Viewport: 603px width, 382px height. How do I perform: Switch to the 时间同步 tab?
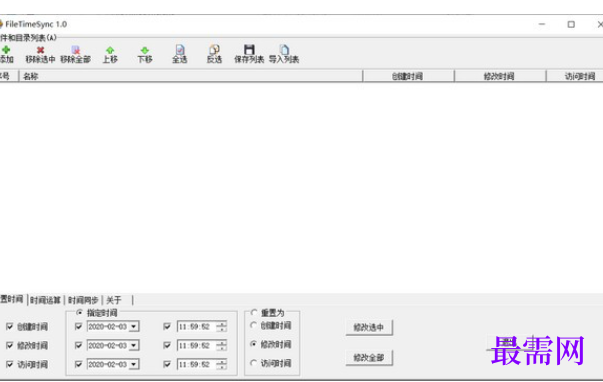pos(83,300)
